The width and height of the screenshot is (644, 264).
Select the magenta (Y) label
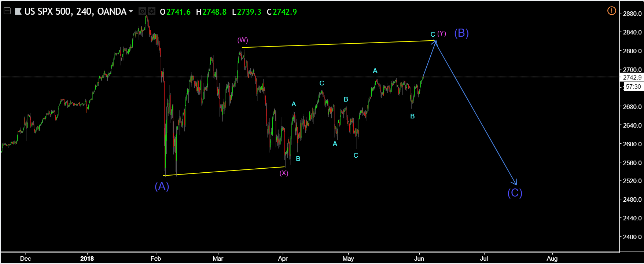(442, 33)
